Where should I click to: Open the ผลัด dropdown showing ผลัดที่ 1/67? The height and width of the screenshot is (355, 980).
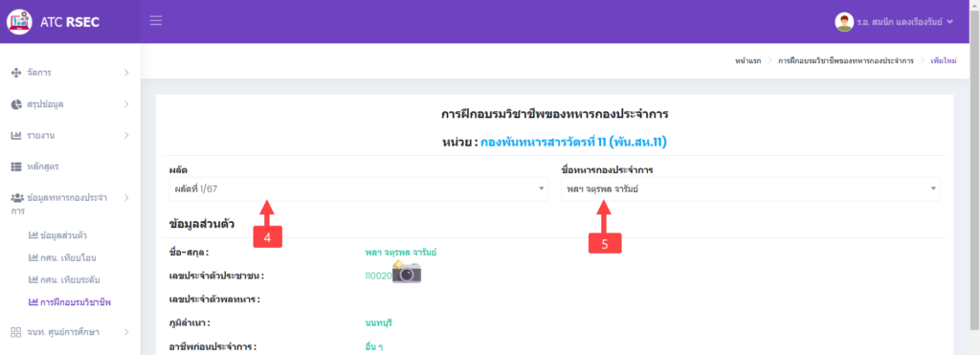coord(358,189)
